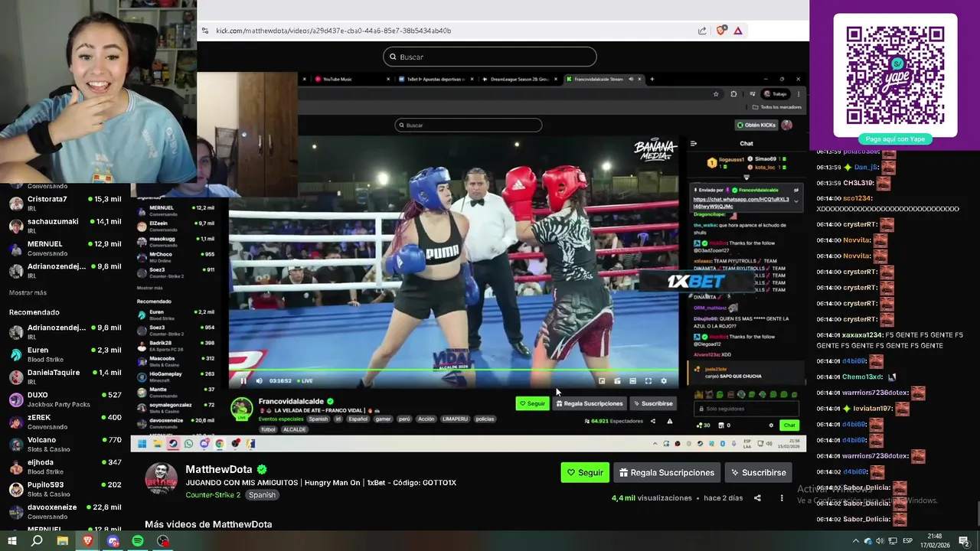Viewport: 980px width, 551px height.
Task: Open the notification center icon by the clock
Action: 964,541
